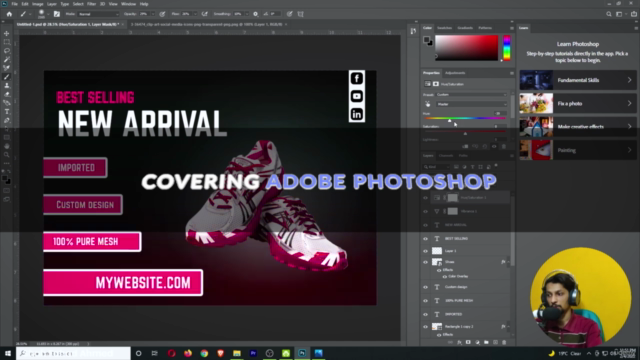Viewport: 640px width, 360px height.
Task: Collapse effects on Rectangle 1 copy 2
Action: [x=508, y=327]
